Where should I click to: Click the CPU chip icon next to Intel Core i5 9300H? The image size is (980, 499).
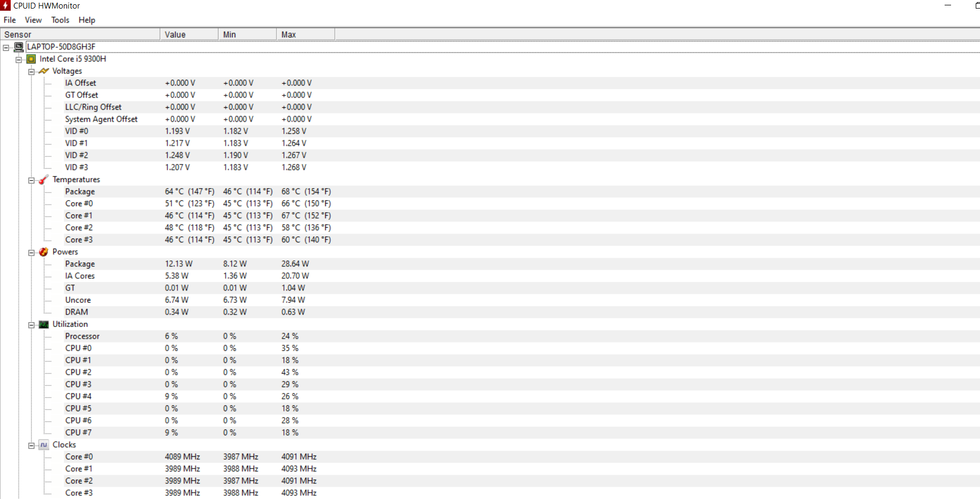32,59
